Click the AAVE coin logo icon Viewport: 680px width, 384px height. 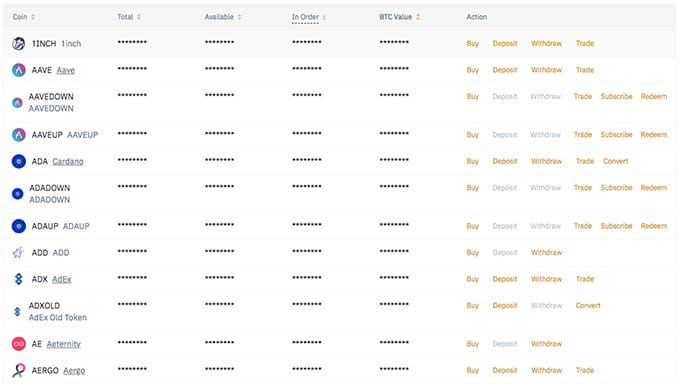tap(18, 70)
